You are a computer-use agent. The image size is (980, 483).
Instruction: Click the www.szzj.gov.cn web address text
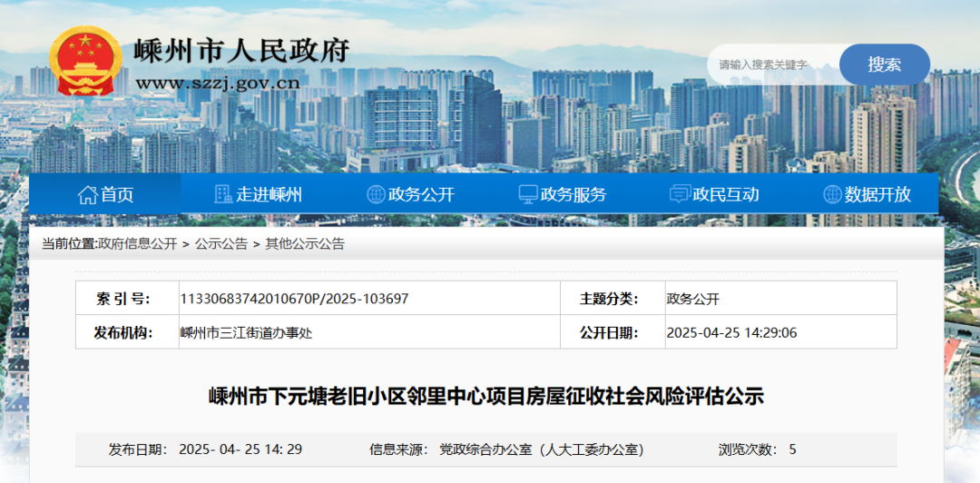click(218, 84)
